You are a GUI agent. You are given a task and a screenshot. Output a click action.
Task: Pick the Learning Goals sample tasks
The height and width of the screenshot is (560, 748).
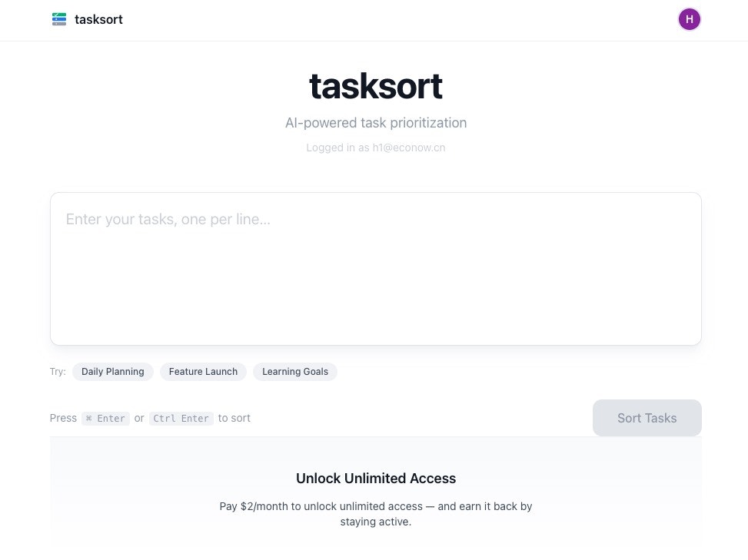point(294,371)
